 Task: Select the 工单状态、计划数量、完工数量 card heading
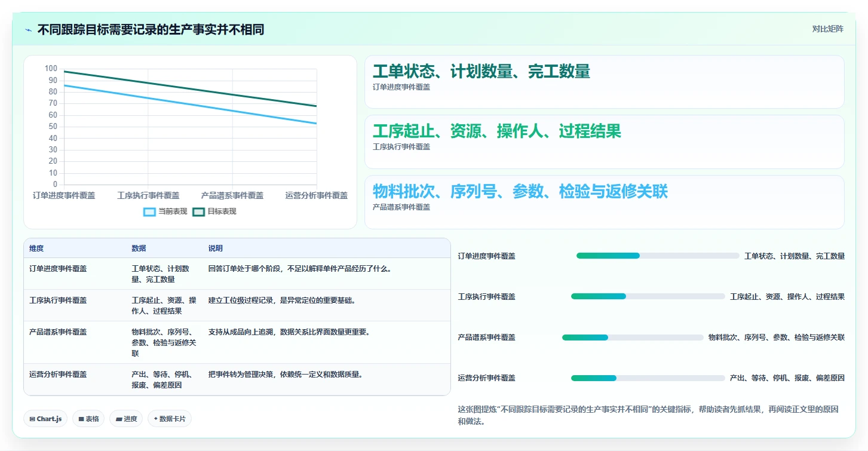pos(481,72)
